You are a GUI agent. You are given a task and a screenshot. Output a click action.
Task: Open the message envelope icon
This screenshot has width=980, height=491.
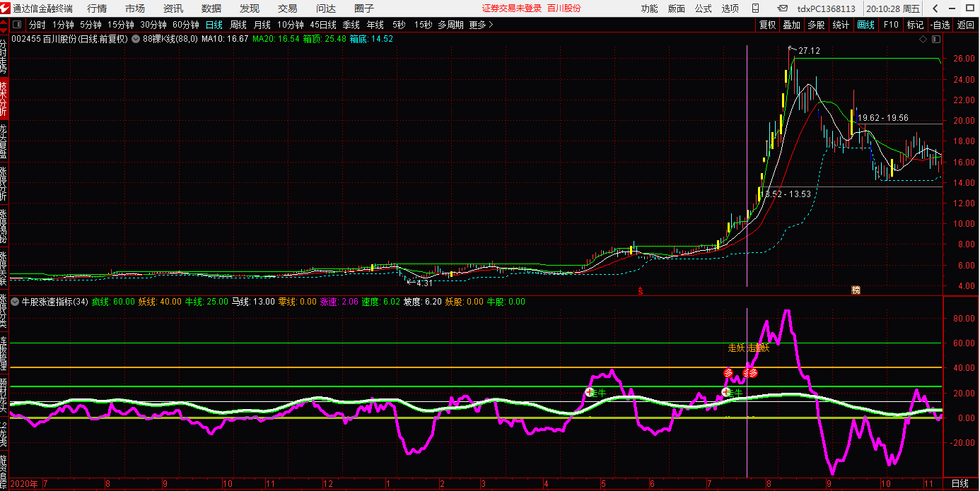782,8
